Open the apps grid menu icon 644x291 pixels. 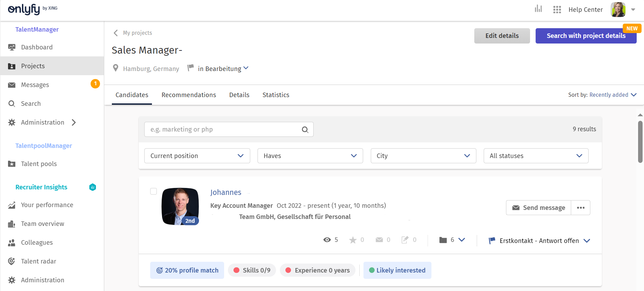(x=557, y=10)
